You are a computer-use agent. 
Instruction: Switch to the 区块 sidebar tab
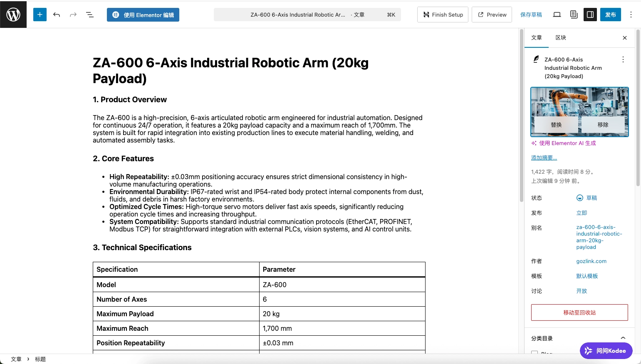tap(561, 37)
